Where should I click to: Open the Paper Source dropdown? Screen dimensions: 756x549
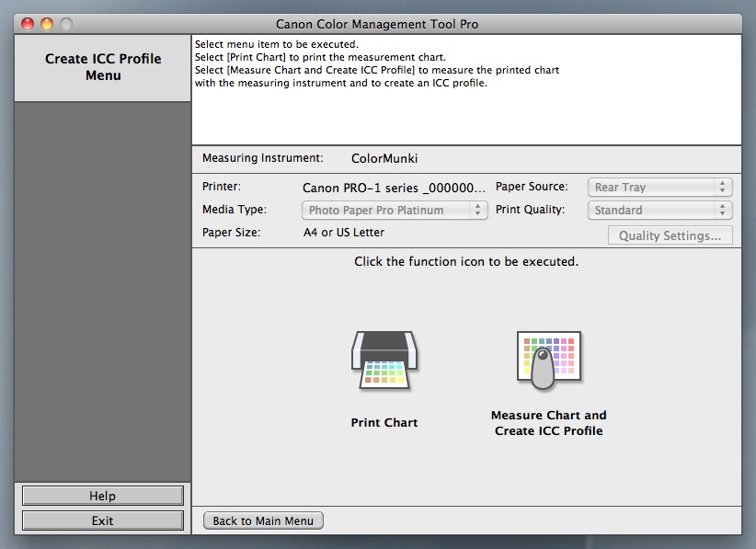click(x=659, y=188)
